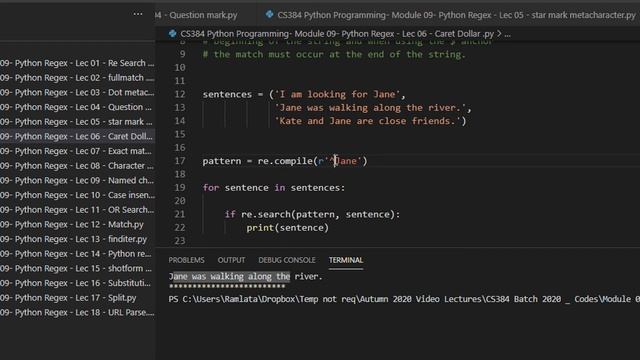Switch to the Lec 05 star mark metacharacter.py tab
The height and width of the screenshot is (360, 640).
click(x=456, y=15)
